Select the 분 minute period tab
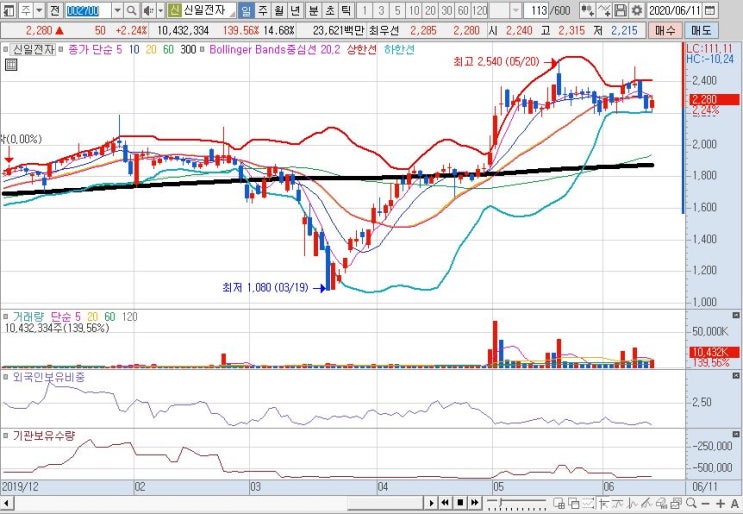Screen dimensions: 743x514 point(313,10)
